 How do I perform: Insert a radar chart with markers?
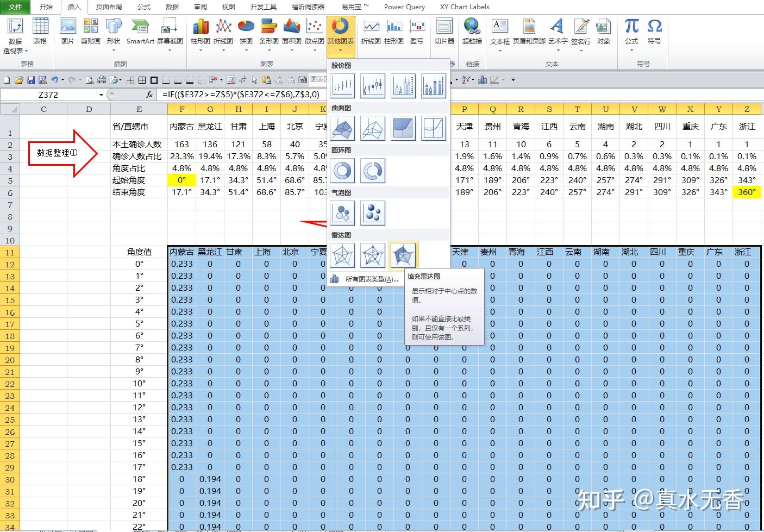click(373, 255)
